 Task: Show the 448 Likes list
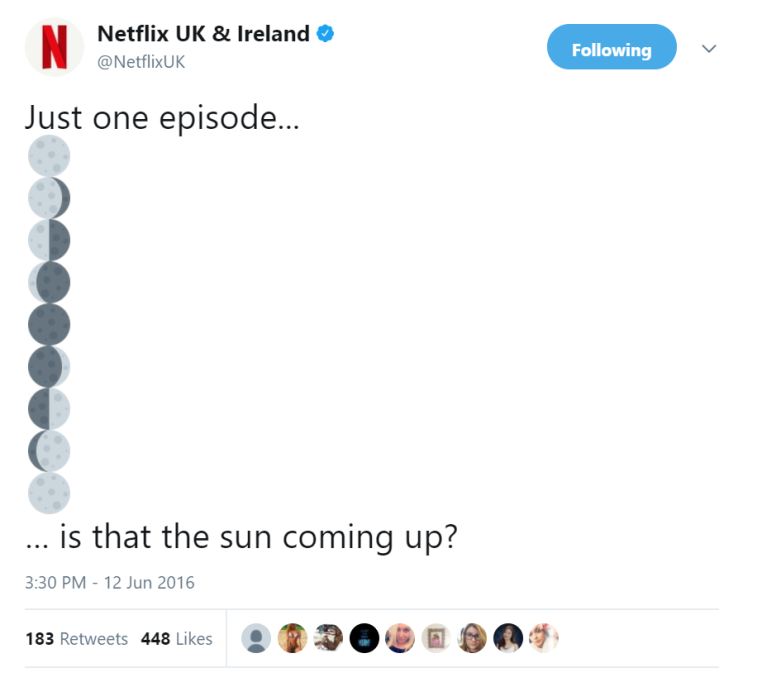point(177,638)
